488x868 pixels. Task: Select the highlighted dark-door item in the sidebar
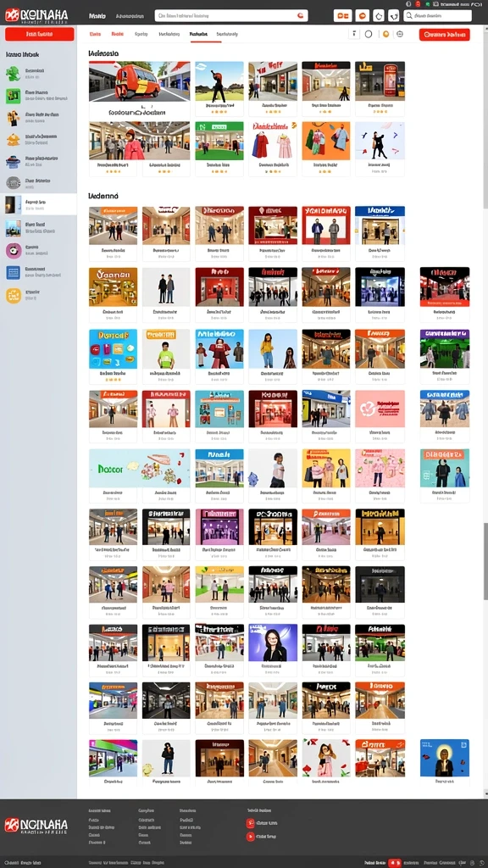tap(39, 205)
